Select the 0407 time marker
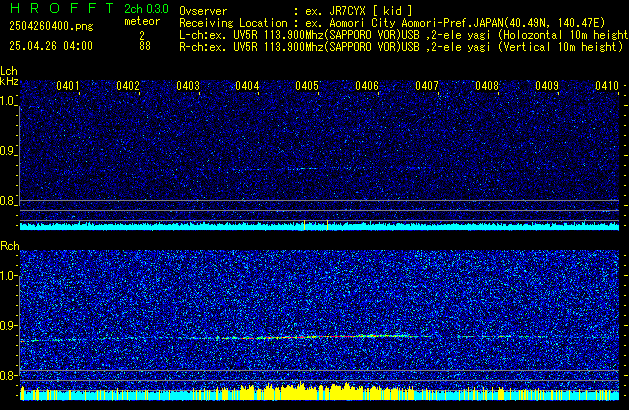629x410 pixels. tap(427, 86)
